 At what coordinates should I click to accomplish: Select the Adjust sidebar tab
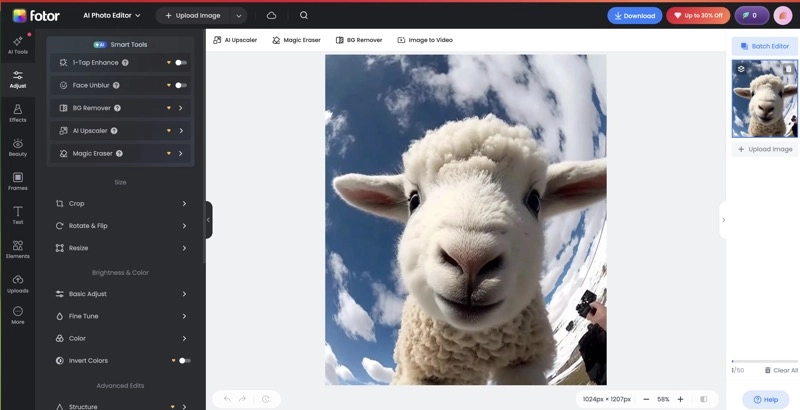(17, 80)
